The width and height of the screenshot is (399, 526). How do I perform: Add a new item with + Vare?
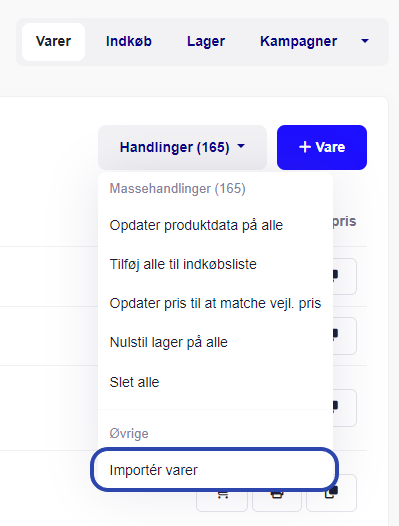(x=322, y=147)
